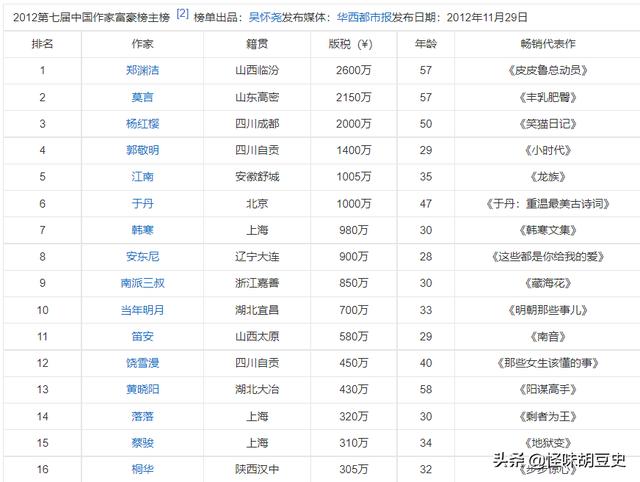The width and height of the screenshot is (640, 482).
Task: Select the royalty value 1400万
Action: click(353, 150)
